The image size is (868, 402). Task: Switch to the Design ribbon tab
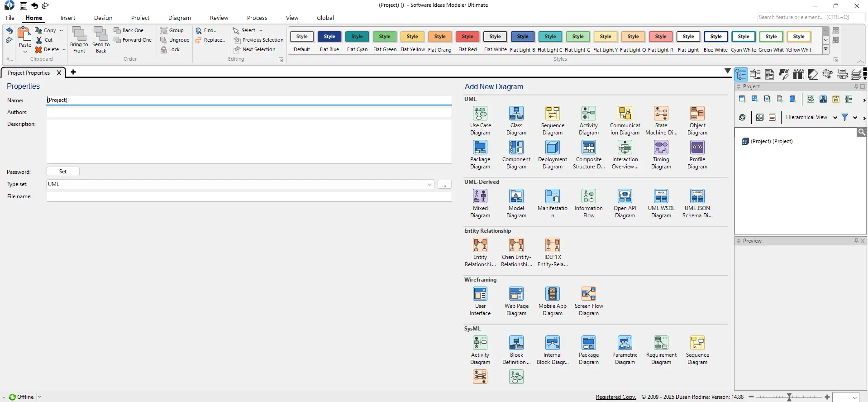click(x=103, y=18)
